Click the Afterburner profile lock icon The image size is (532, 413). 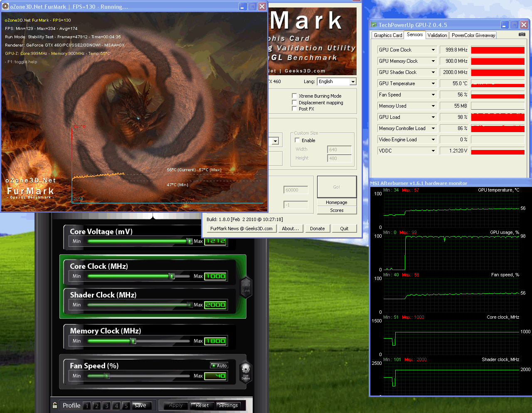(x=55, y=405)
